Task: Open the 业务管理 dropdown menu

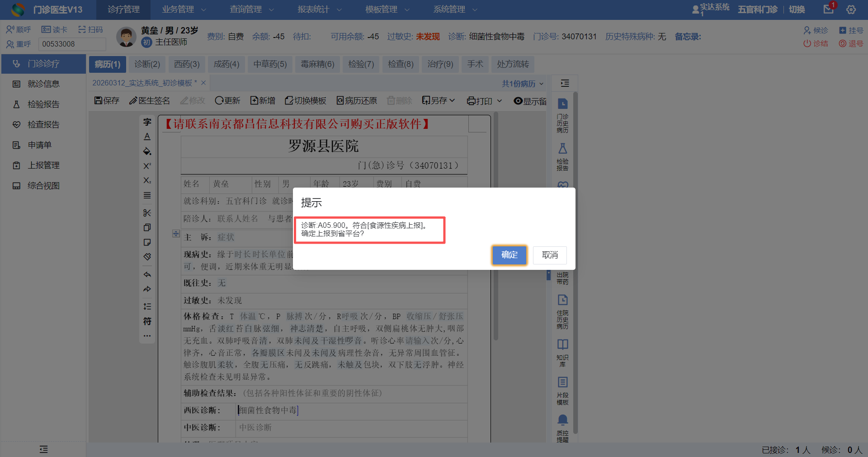Action: tap(184, 9)
